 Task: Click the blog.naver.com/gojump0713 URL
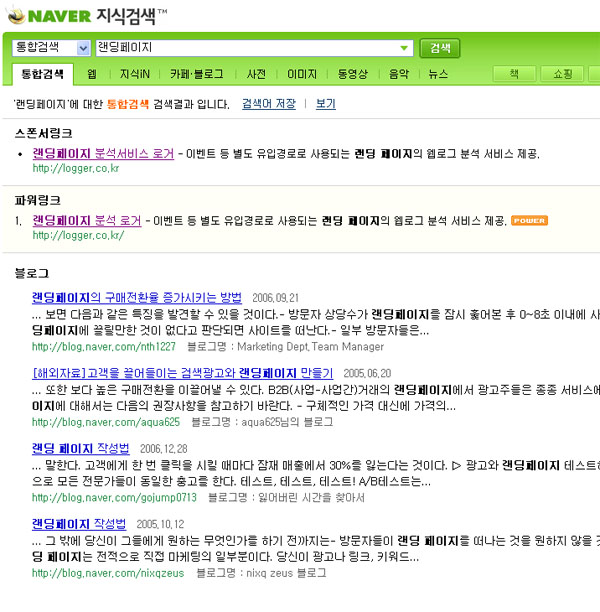pyautogui.click(x=114, y=498)
